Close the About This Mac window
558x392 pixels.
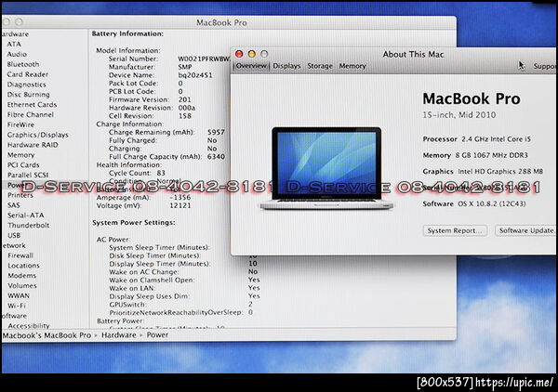(x=239, y=54)
